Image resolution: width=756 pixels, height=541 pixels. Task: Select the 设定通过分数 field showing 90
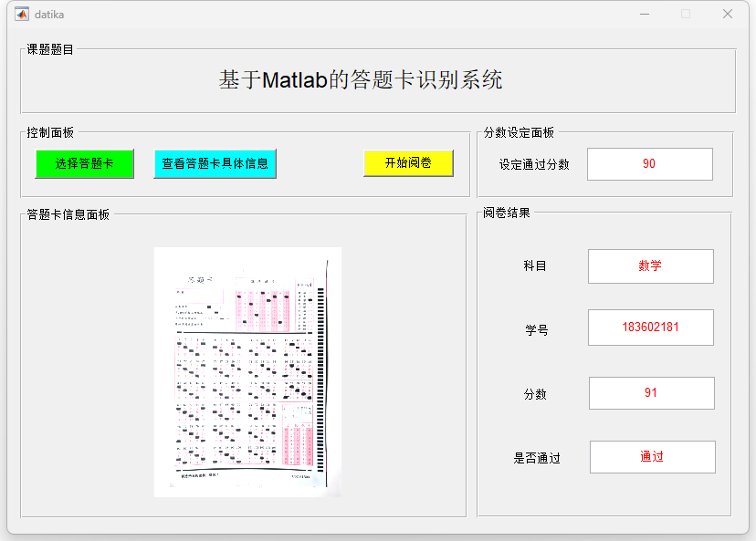(x=649, y=164)
